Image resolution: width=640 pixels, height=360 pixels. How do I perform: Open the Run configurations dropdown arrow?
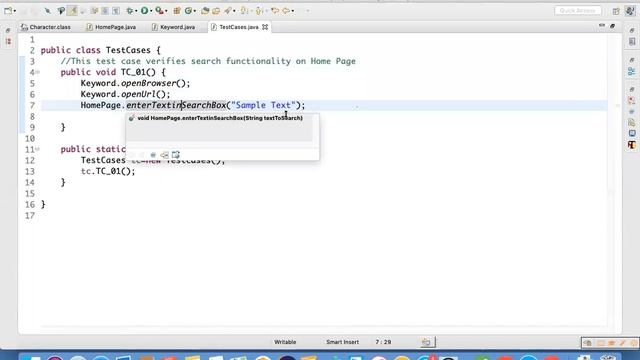tap(151, 11)
